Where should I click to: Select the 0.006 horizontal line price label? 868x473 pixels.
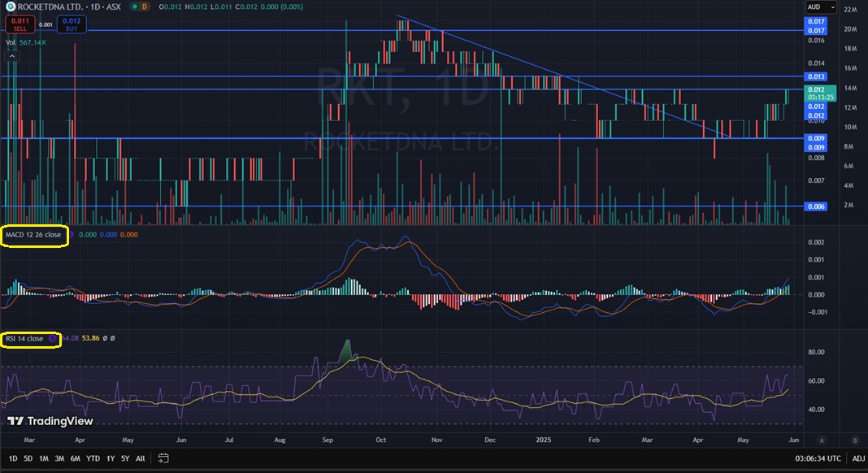816,206
